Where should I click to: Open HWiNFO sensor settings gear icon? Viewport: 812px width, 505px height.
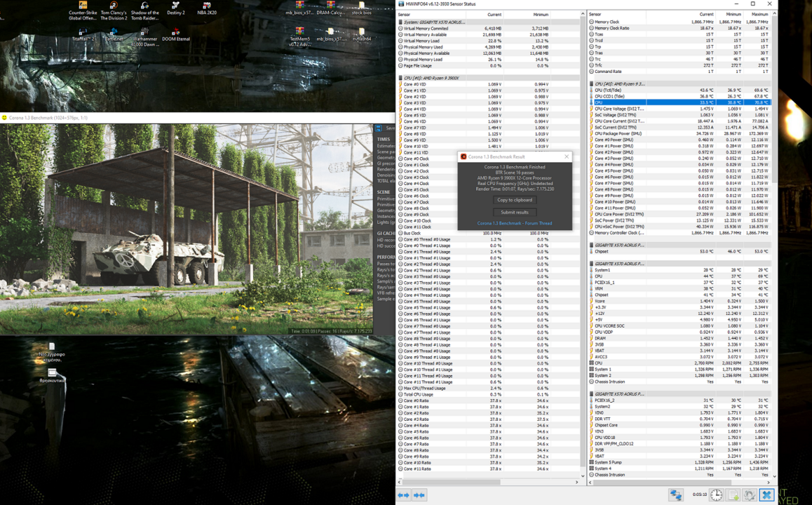(750, 495)
